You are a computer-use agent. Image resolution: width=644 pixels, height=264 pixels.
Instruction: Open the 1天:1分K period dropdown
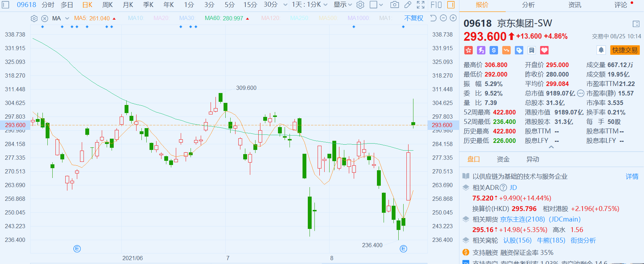(x=310, y=5)
